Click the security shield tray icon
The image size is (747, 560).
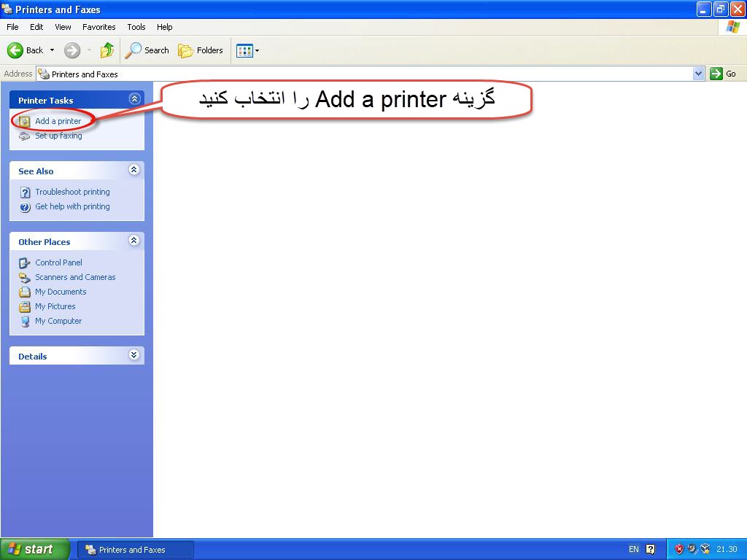click(x=679, y=549)
